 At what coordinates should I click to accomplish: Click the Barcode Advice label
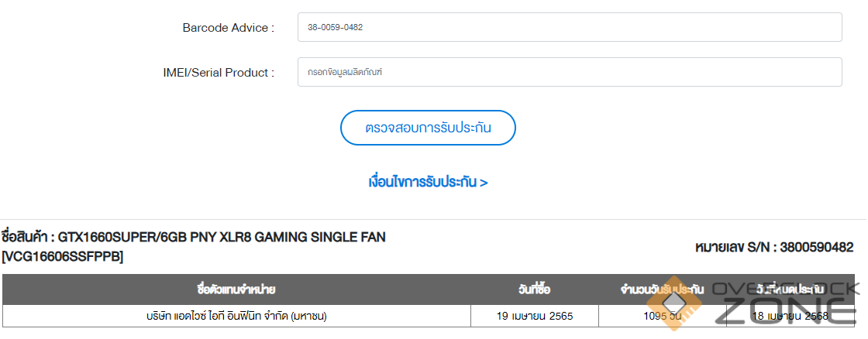point(228,28)
